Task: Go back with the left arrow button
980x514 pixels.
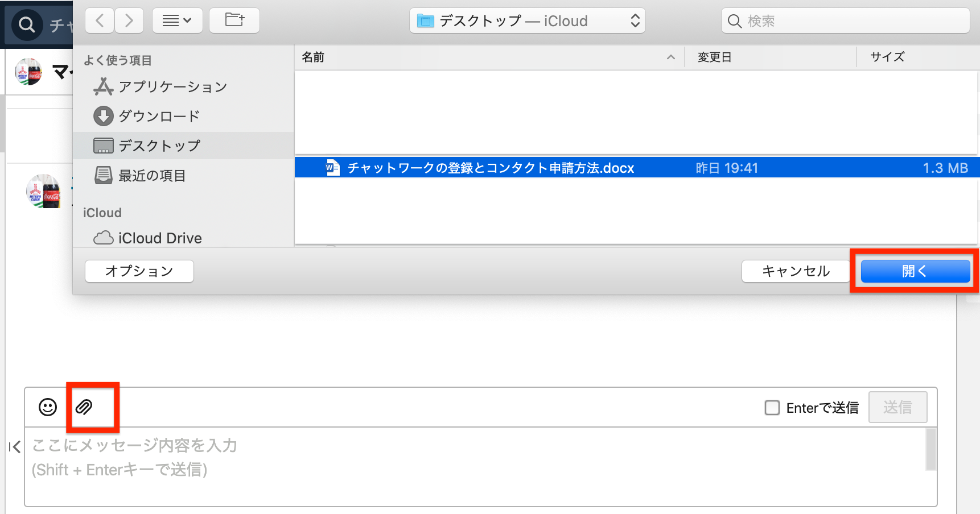Action: [x=100, y=21]
